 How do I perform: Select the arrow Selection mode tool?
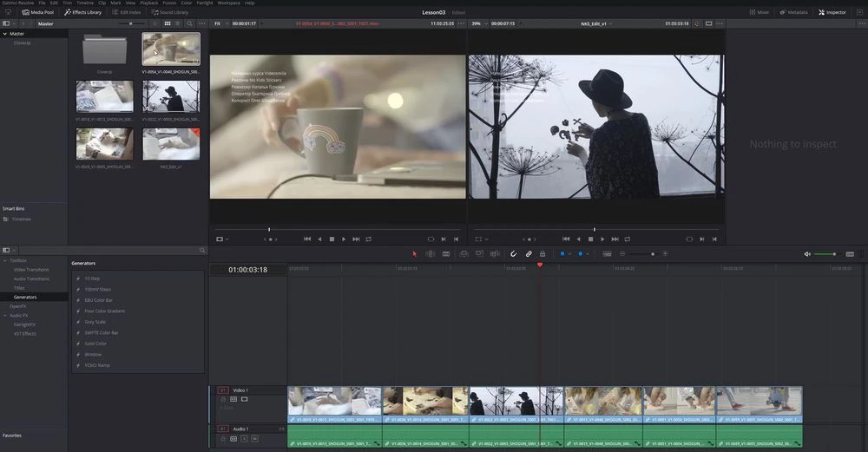(x=414, y=253)
